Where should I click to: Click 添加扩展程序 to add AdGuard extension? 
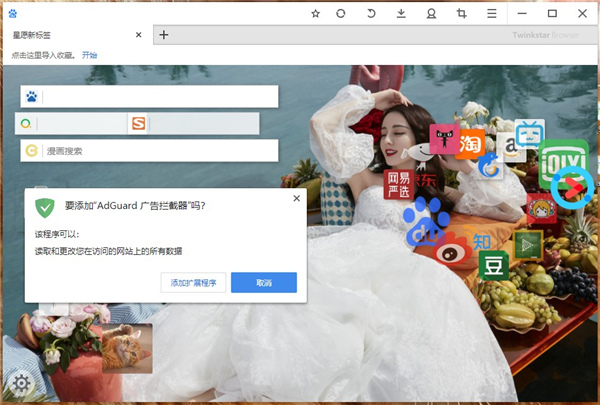tap(194, 283)
